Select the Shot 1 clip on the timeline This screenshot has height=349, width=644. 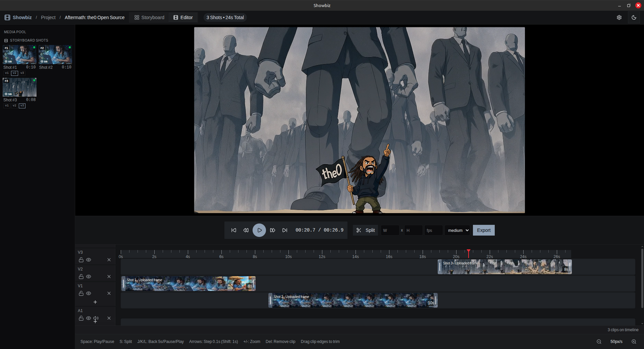coord(188,283)
